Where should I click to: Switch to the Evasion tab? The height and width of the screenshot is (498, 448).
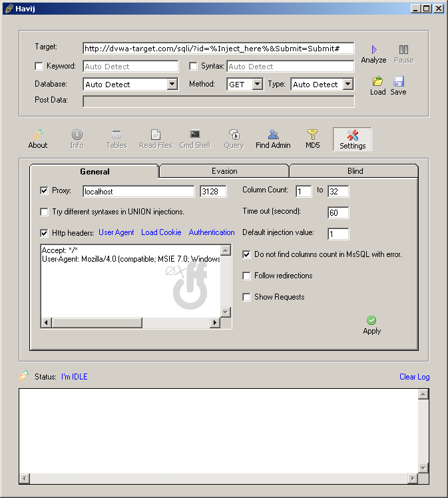click(224, 171)
